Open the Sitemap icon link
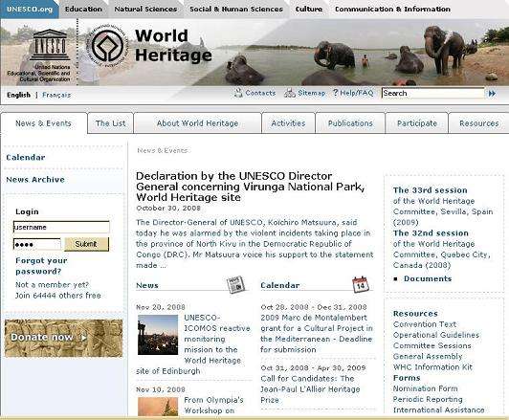This screenshot has height=420, width=509. tap(290, 93)
